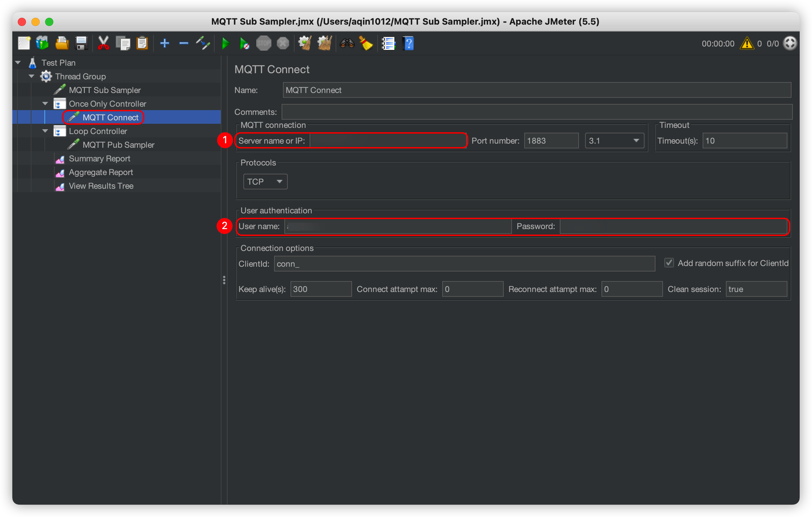Open JMeter Help documentation

click(408, 43)
